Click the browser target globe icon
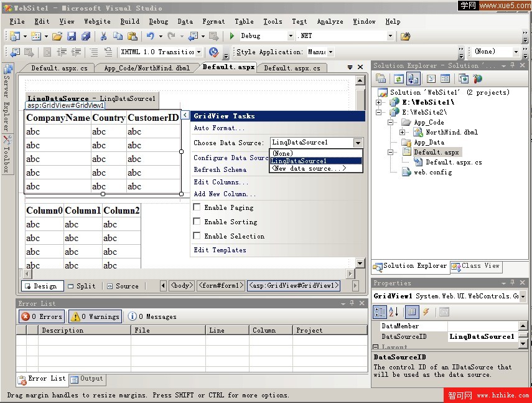 coord(213,52)
